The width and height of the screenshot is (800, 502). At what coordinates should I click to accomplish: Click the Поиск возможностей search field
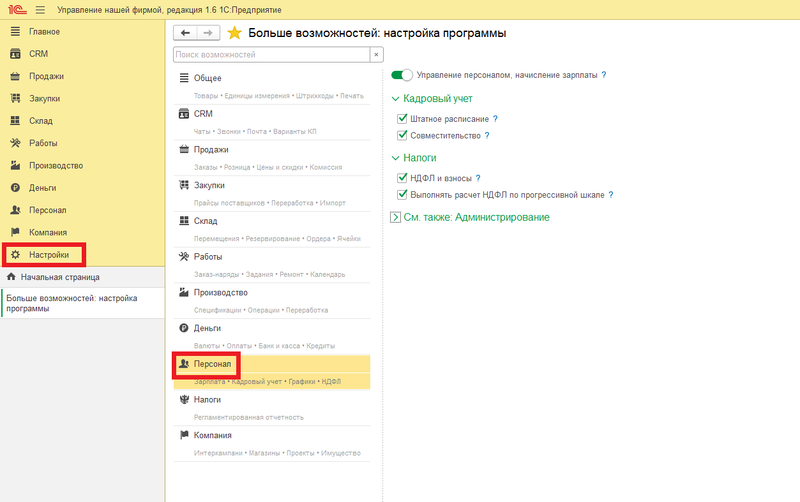(x=271, y=55)
